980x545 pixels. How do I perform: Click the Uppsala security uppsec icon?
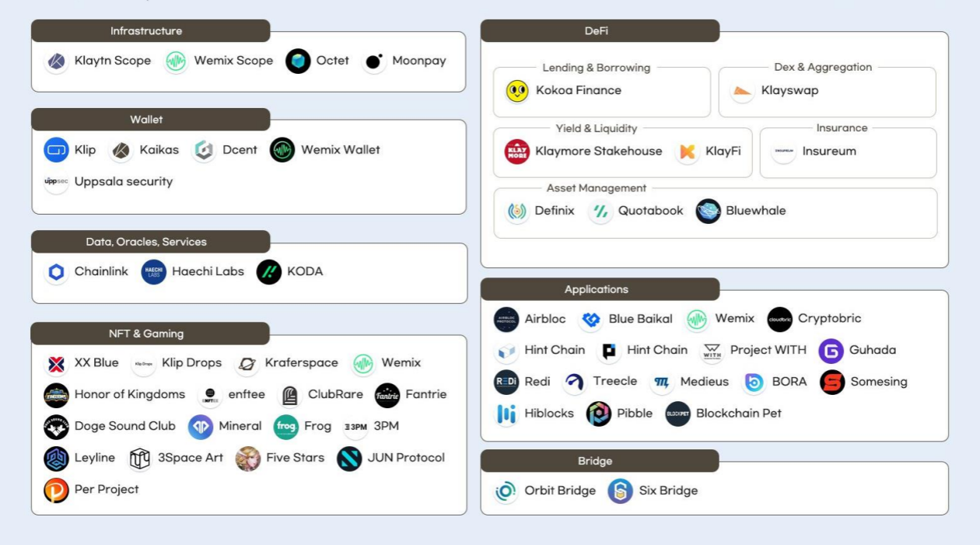56,181
